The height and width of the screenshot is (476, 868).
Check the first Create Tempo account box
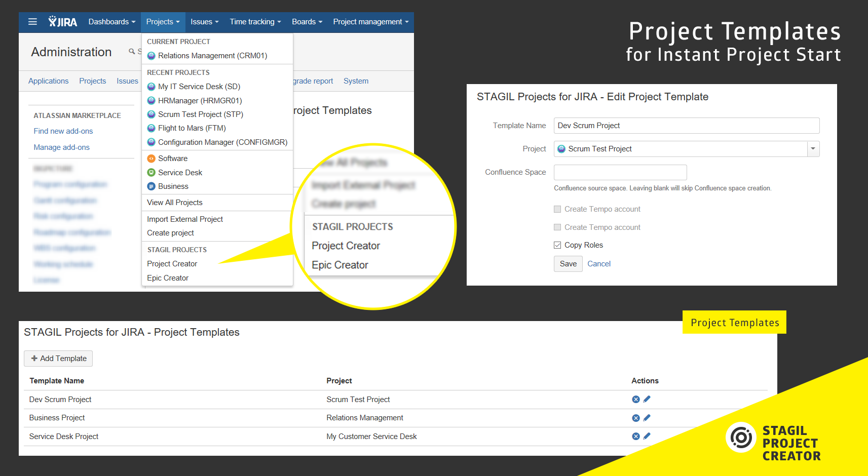tap(557, 209)
